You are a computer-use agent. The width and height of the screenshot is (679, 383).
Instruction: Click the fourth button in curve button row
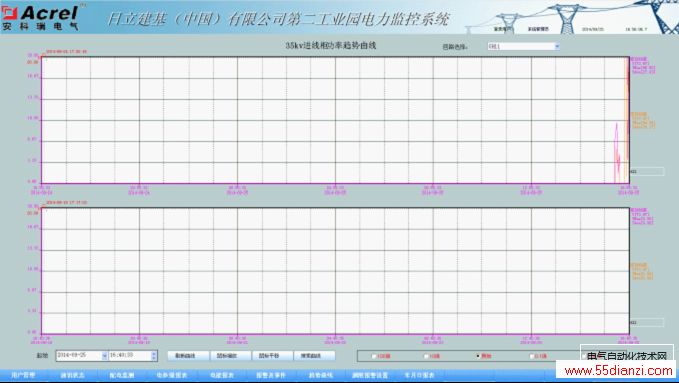tap(313, 356)
